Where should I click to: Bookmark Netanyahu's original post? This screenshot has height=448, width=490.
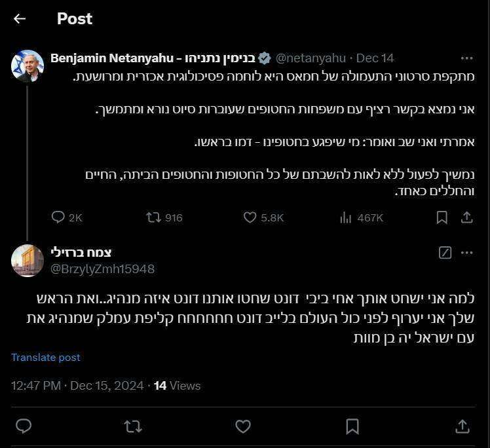[x=442, y=217]
